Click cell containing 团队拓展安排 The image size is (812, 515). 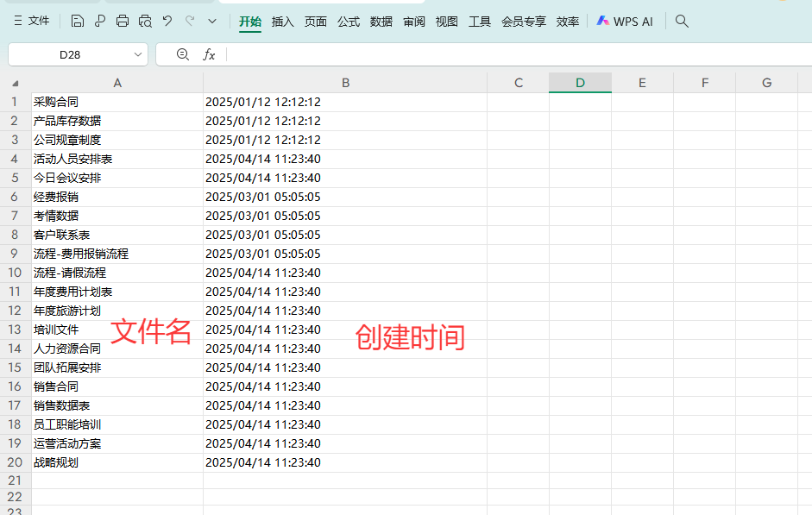click(x=117, y=367)
